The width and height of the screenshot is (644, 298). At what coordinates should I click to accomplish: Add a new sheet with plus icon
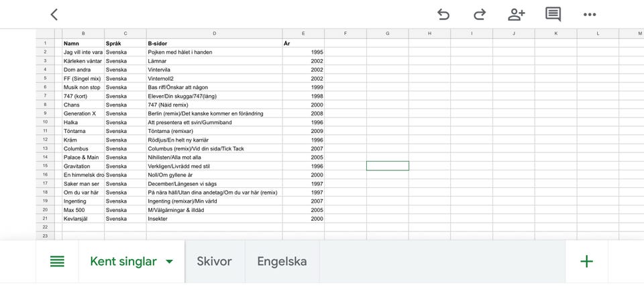pos(586,262)
